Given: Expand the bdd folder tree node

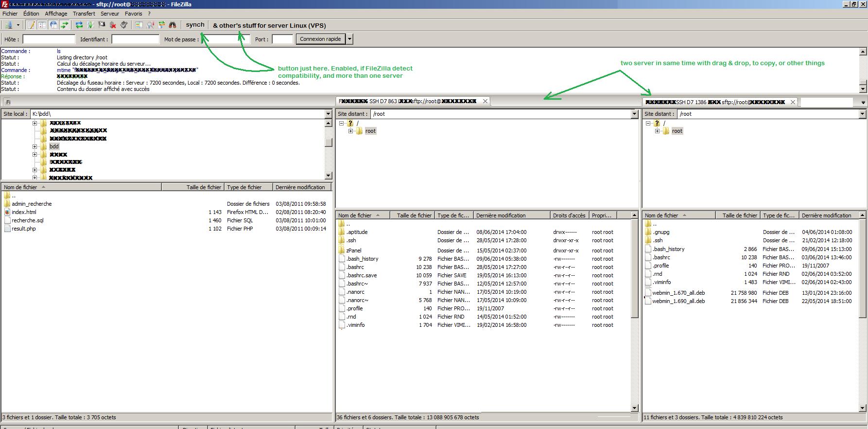Looking at the screenshot, I should point(35,146).
